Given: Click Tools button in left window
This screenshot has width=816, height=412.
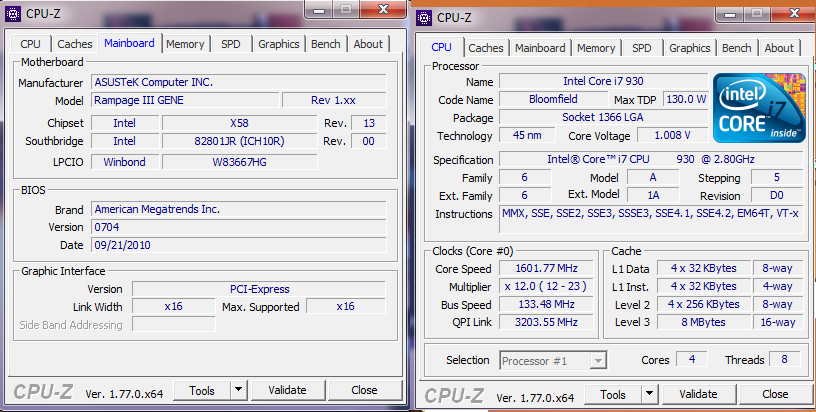Looking at the screenshot, I should (x=202, y=390).
